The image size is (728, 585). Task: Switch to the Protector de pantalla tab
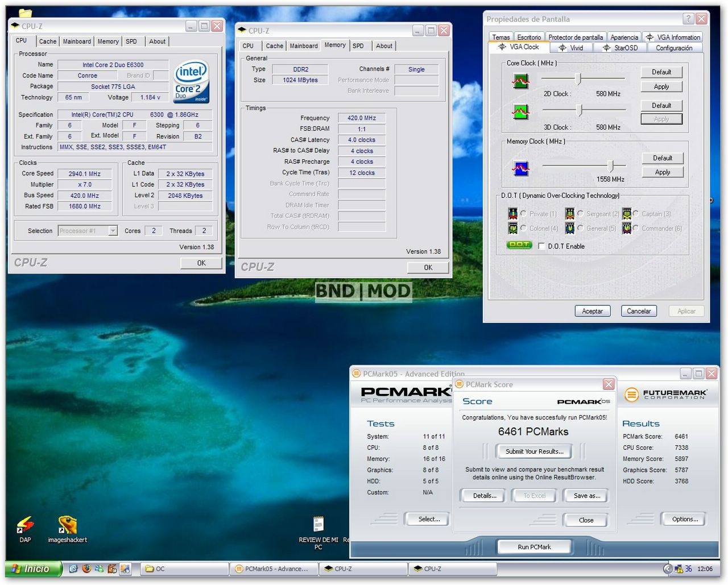click(x=576, y=38)
